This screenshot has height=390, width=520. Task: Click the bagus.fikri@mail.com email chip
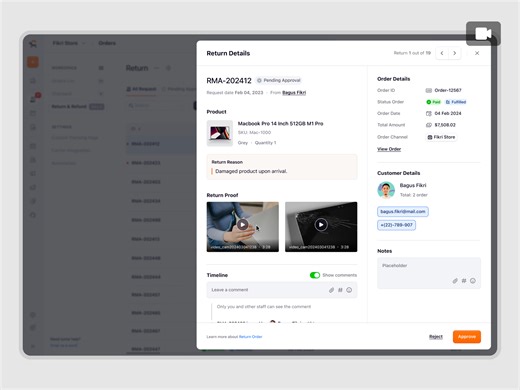coord(403,212)
